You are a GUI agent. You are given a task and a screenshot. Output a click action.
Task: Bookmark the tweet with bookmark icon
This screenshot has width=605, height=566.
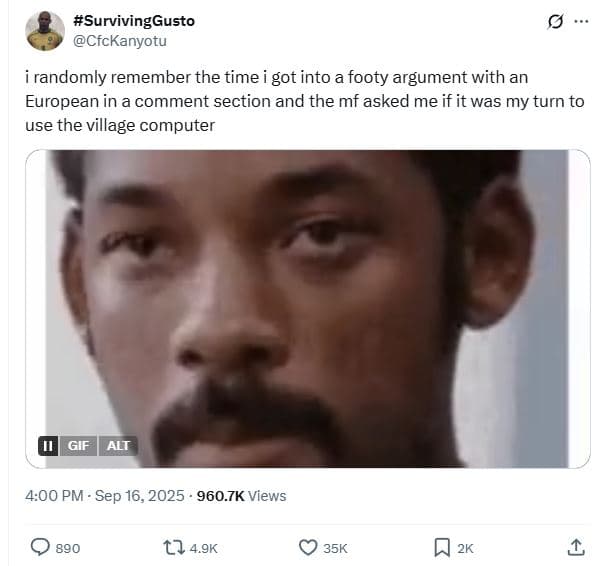[442, 547]
